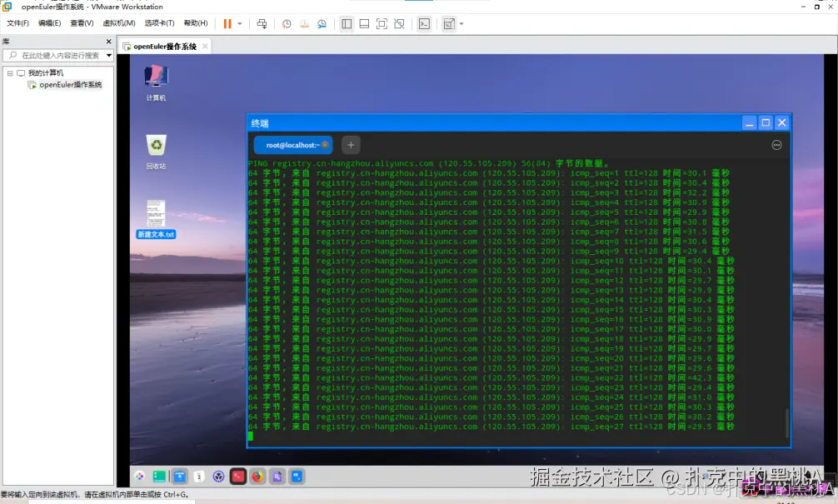Maximize the 终端 window
This screenshot has height=504, width=838.
[766, 123]
